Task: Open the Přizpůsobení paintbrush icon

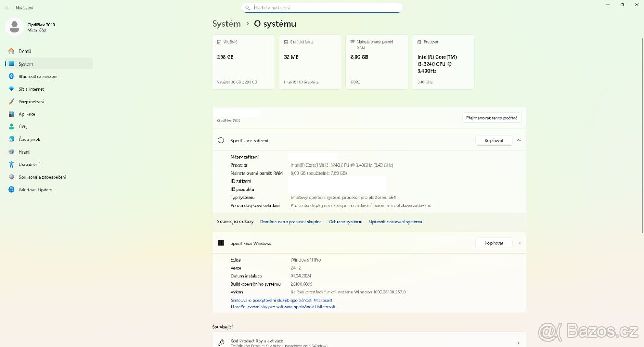Action: click(x=11, y=102)
